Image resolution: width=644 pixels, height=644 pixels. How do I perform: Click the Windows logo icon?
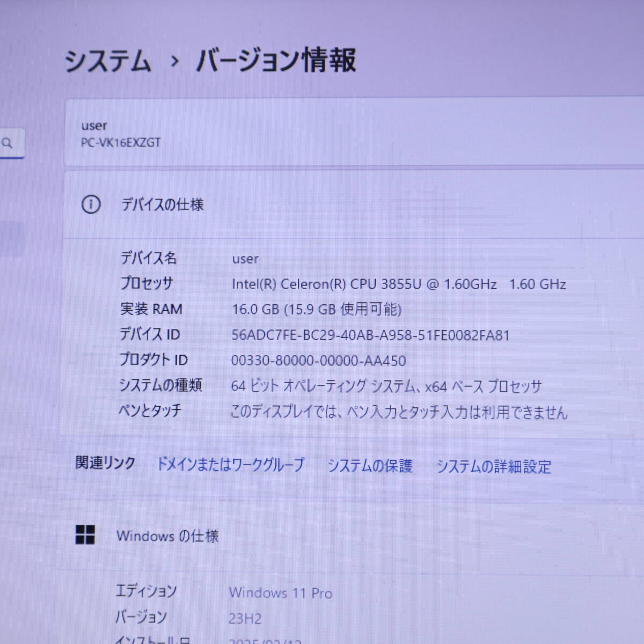85,535
